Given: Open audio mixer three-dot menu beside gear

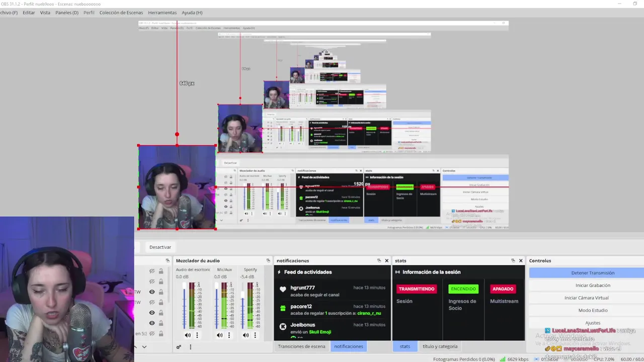Looking at the screenshot, I should click(190, 347).
